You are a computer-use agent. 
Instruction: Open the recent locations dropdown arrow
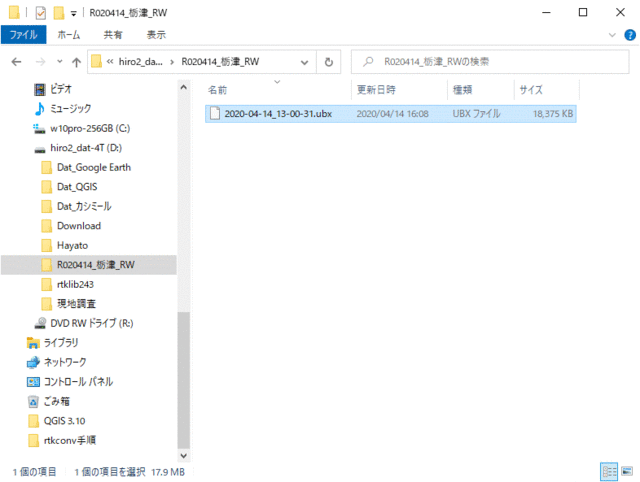point(60,62)
